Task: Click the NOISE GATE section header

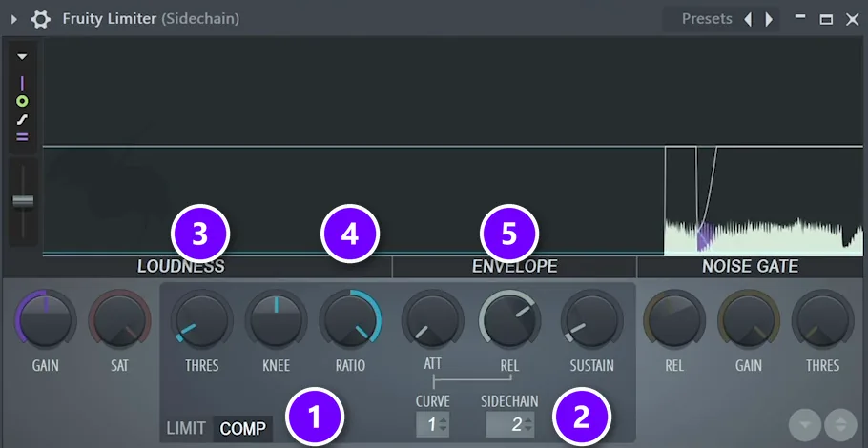Action: click(750, 267)
